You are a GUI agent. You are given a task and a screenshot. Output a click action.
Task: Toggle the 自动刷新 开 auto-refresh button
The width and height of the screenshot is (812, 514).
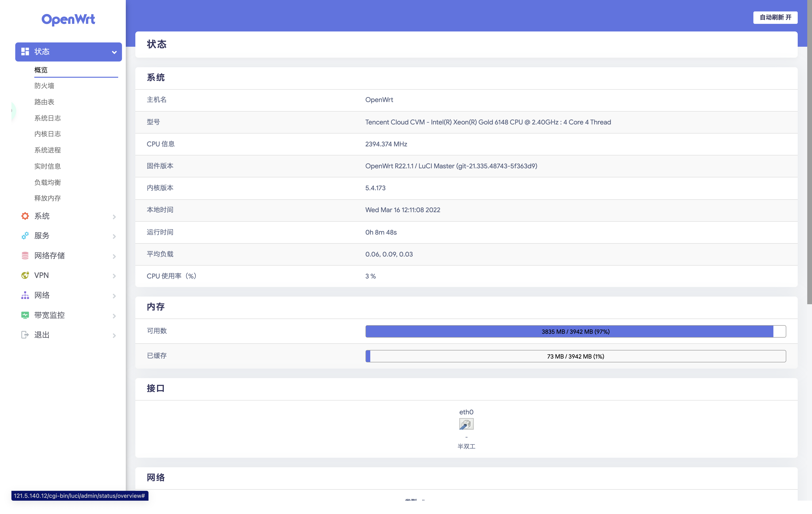tap(775, 18)
